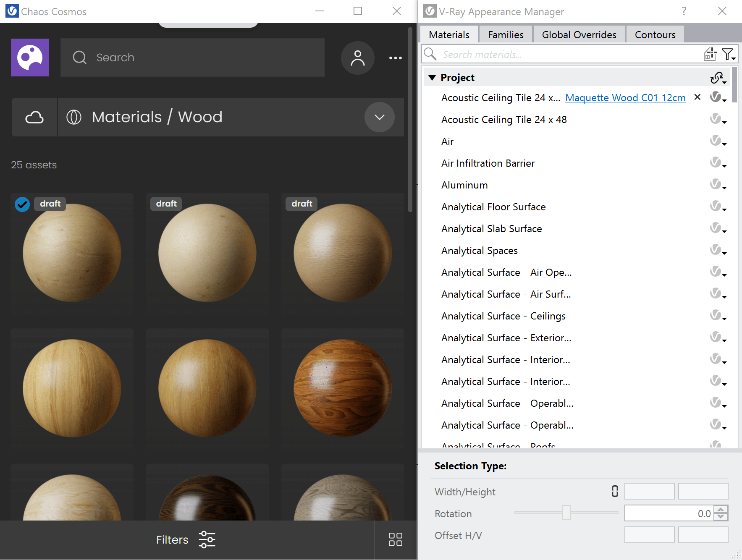Viewport: 742px width, 560px height.
Task: Open V-Ray menu for Maquette Wood override row
Action: [718, 97]
